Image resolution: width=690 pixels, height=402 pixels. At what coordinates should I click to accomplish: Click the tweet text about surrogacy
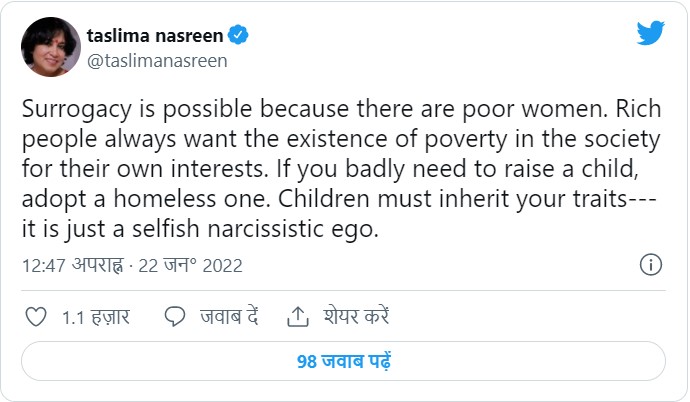pyautogui.click(x=341, y=169)
